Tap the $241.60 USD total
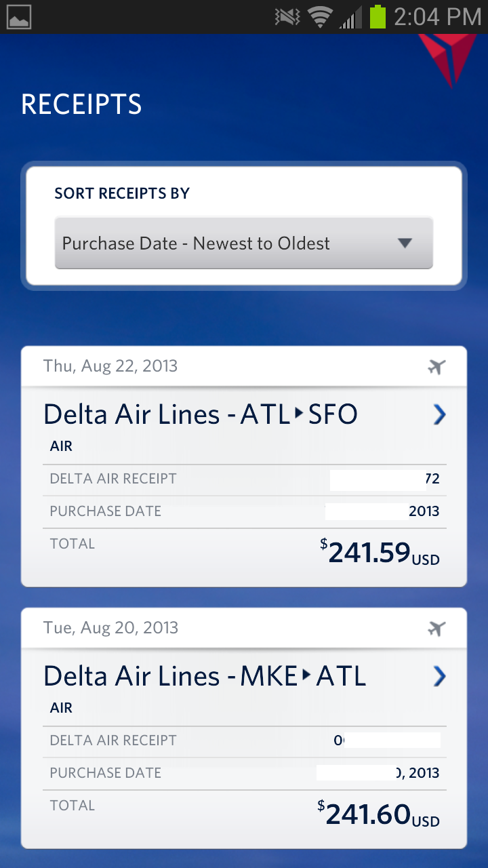 [x=378, y=814]
